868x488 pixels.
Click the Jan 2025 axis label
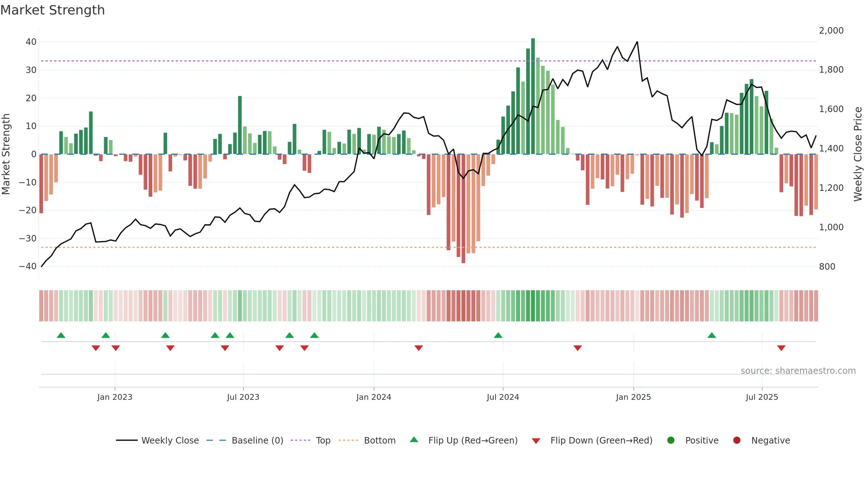[633, 397]
